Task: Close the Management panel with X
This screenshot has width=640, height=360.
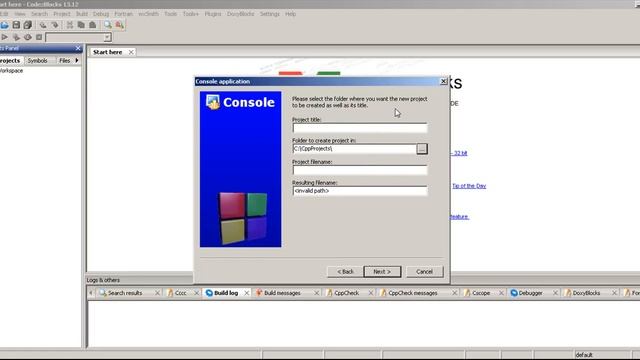Action: (x=78, y=48)
